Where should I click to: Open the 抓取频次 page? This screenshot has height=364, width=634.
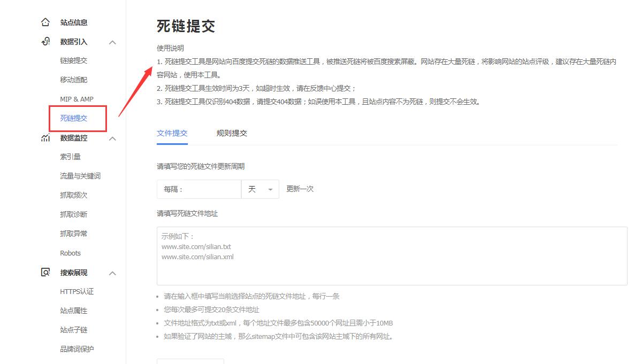[x=74, y=195]
